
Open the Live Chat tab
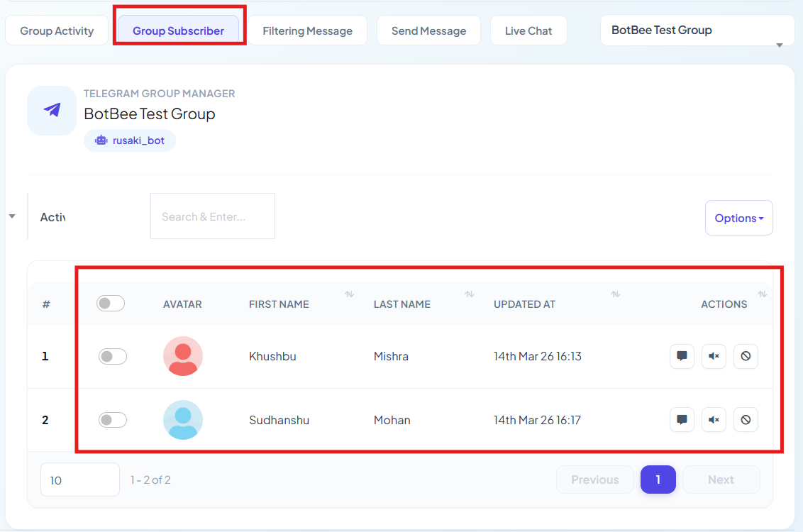point(528,31)
